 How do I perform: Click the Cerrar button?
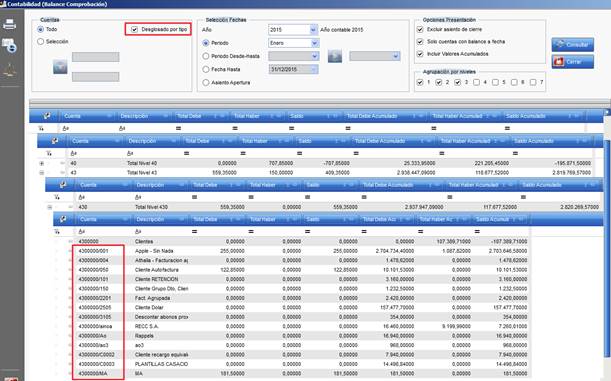coord(572,62)
